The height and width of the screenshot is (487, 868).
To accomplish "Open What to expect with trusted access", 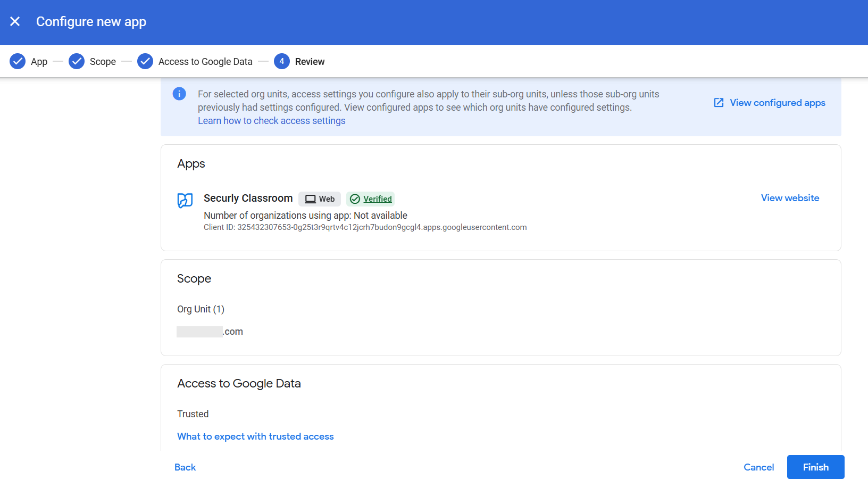I will pyautogui.click(x=255, y=436).
